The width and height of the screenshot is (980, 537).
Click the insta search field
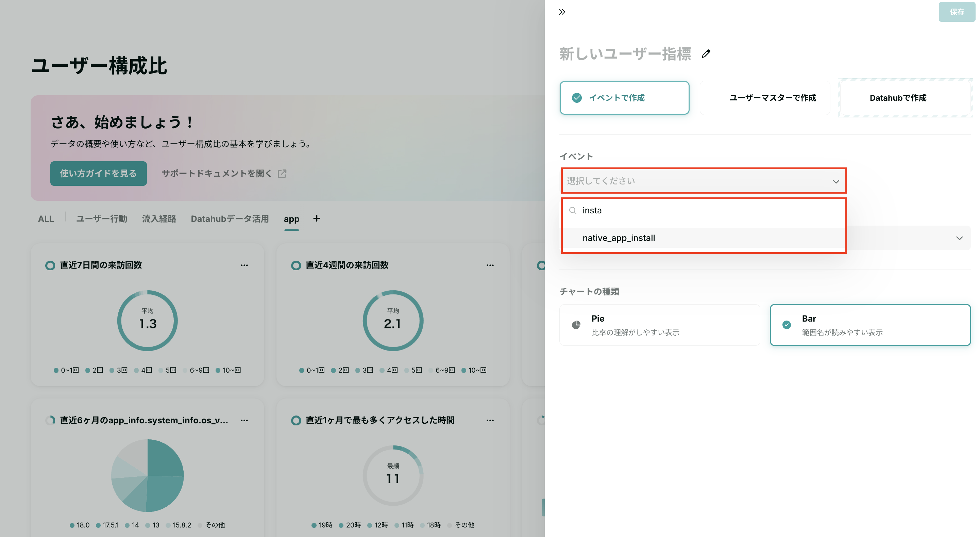[x=704, y=210]
